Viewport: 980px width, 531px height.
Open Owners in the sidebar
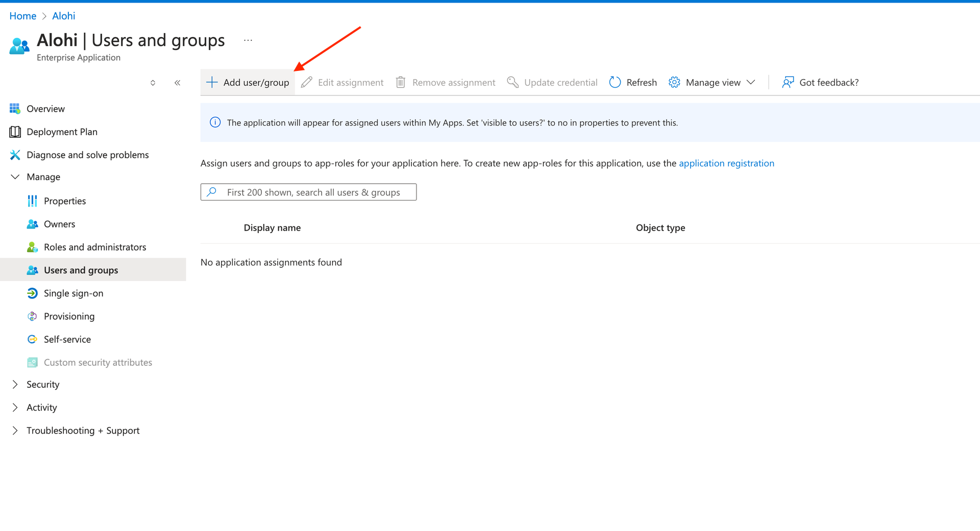click(x=59, y=224)
